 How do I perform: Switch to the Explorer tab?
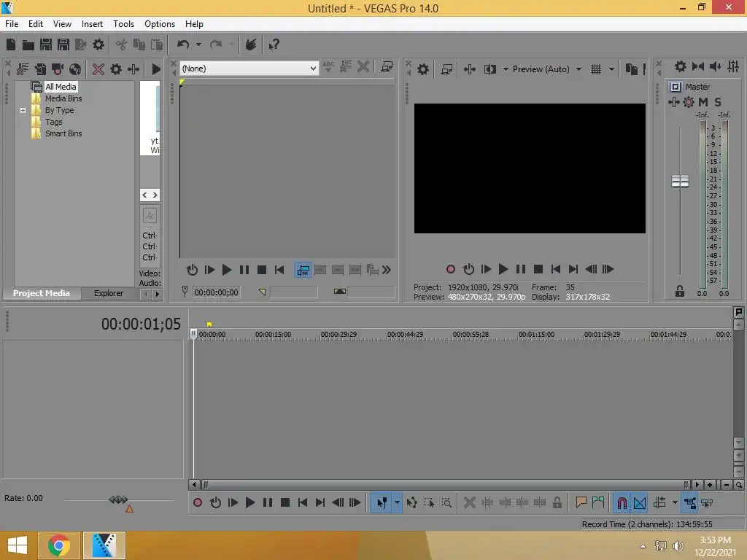[109, 293]
